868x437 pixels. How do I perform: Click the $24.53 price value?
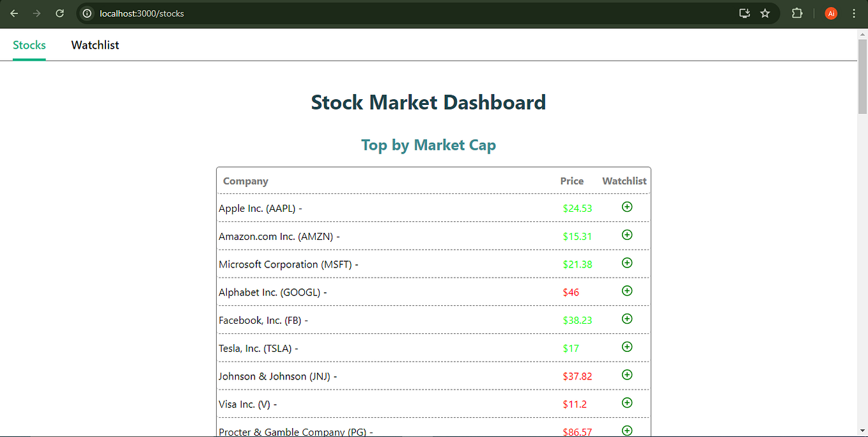tap(578, 208)
